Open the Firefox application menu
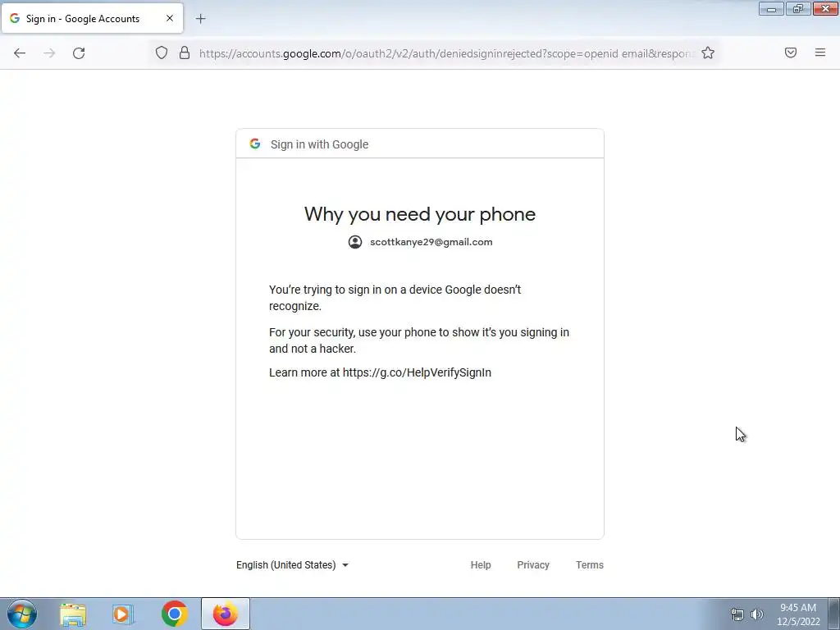This screenshot has width=840, height=630. point(820,52)
